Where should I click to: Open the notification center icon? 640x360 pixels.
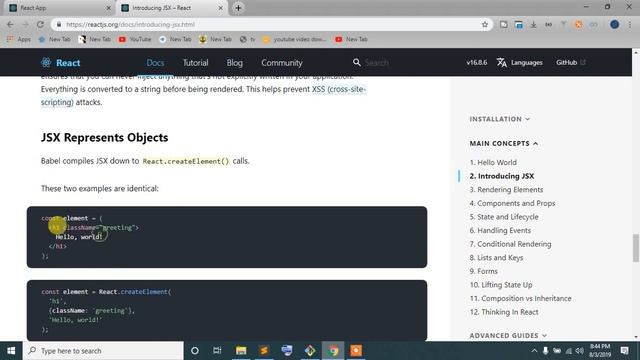[x=624, y=351]
